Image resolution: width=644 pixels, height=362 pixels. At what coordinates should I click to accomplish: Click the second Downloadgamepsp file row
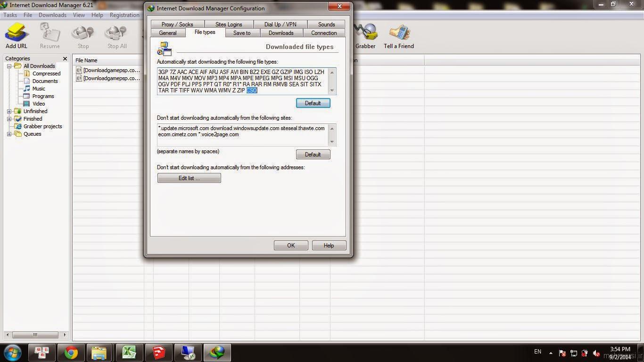(x=108, y=78)
